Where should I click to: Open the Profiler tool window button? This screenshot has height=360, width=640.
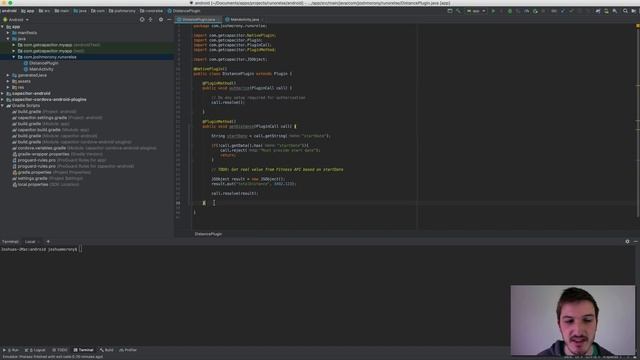(x=128, y=350)
